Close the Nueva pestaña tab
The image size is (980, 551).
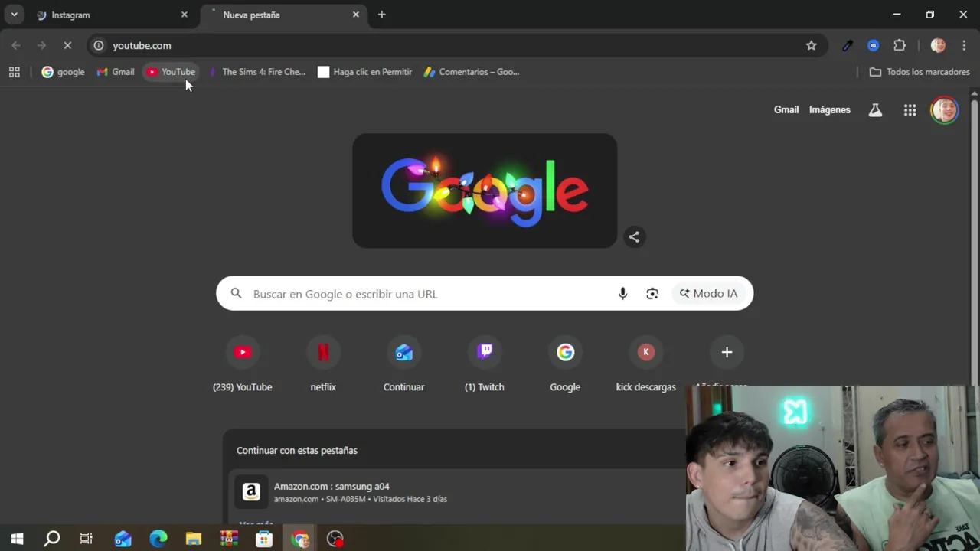tap(355, 15)
